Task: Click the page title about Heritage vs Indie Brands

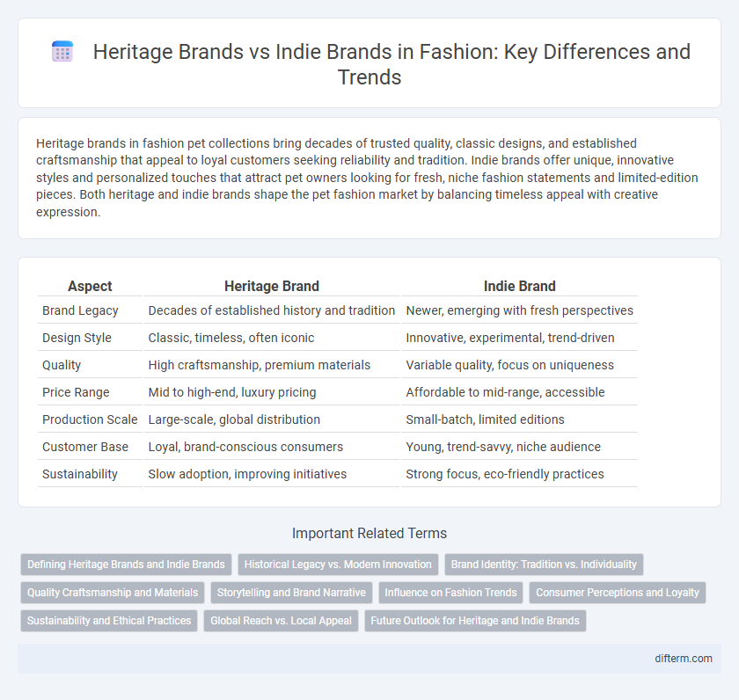Action: 391,64
